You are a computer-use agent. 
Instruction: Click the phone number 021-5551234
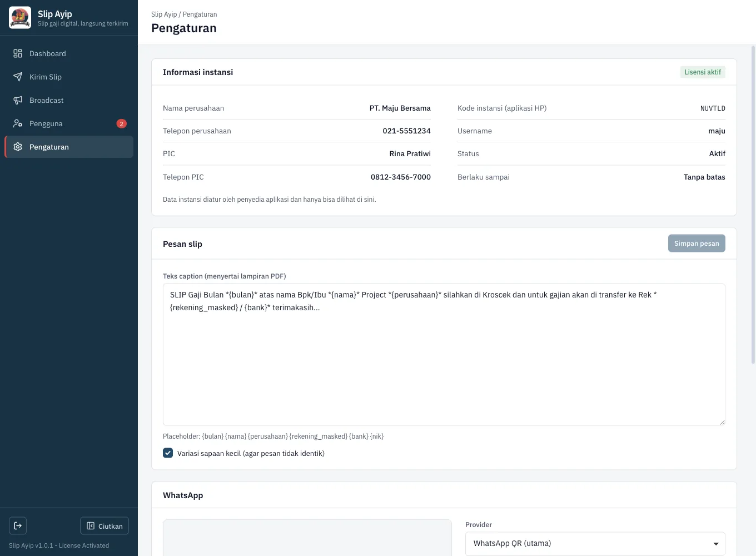click(406, 131)
